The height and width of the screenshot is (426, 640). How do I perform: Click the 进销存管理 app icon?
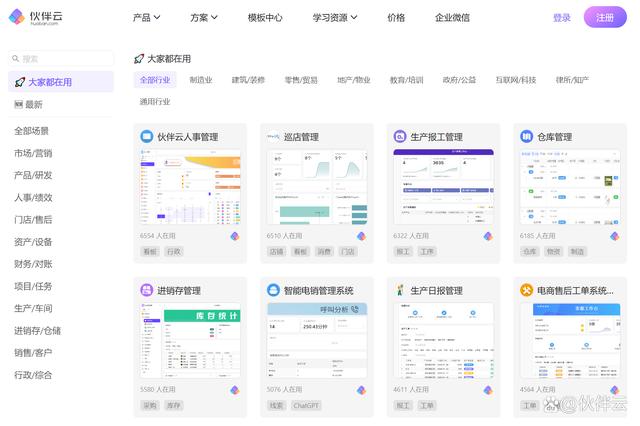[147, 290]
